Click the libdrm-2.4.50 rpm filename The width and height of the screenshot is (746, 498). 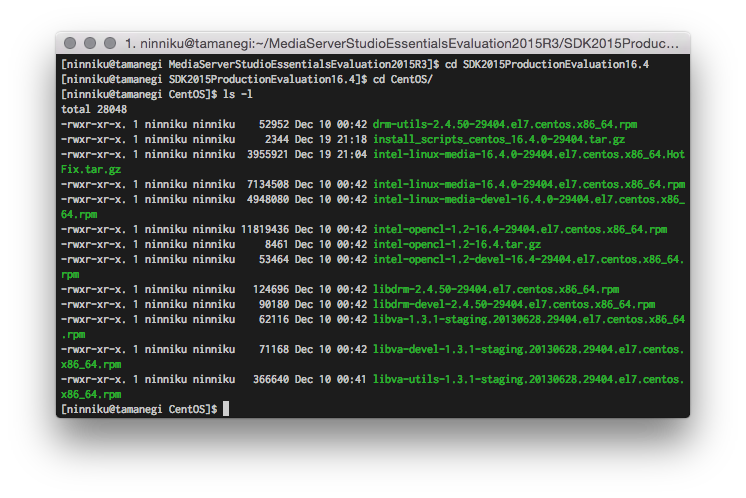pos(496,289)
